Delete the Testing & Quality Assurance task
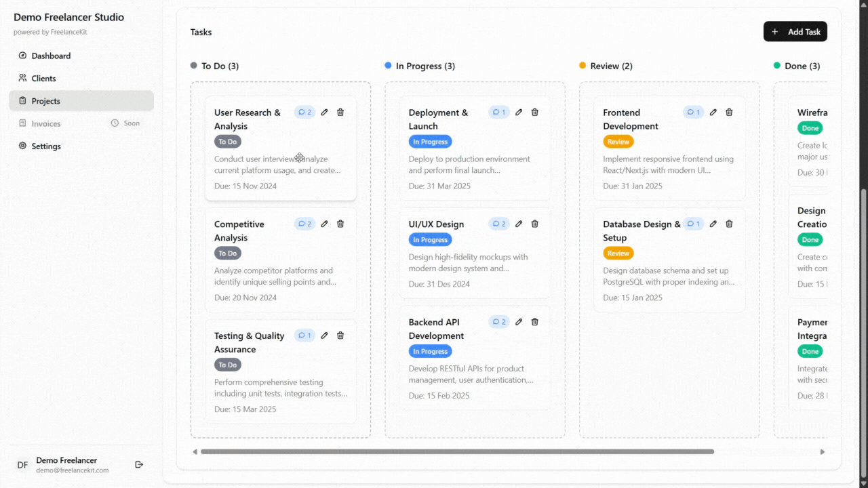This screenshot has height=488, width=868. pyautogui.click(x=340, y=335)
